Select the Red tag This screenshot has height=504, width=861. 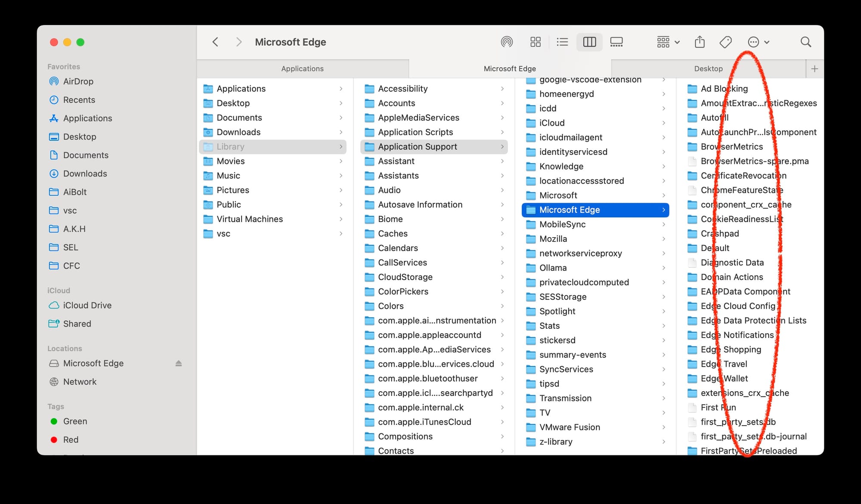click(71, 440)
